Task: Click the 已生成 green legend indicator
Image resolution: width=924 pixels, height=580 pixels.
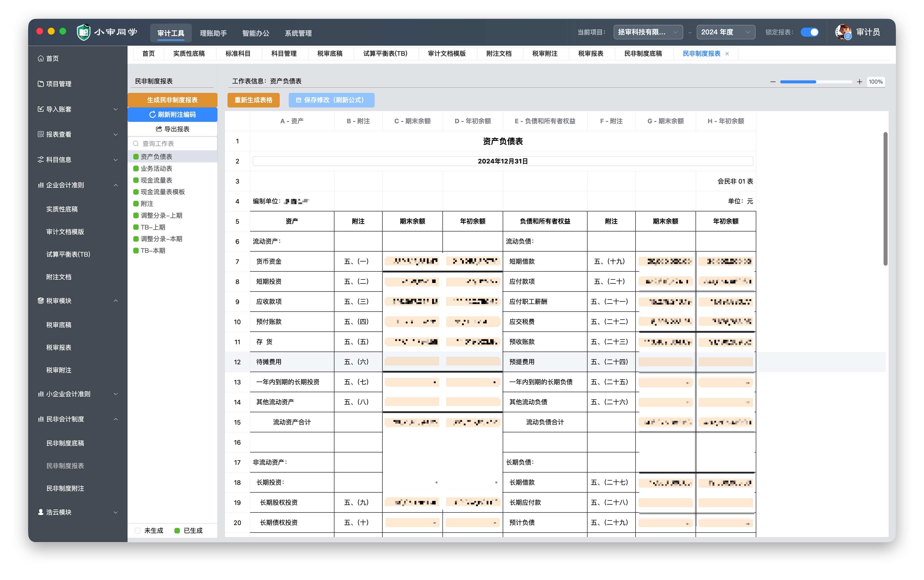Action: pos(177,531)
